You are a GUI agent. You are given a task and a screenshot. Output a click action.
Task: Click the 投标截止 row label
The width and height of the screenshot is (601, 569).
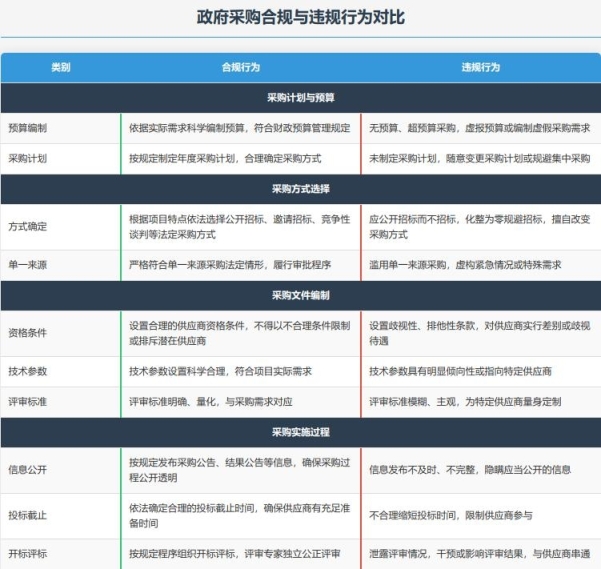click(x=27, y=515)
